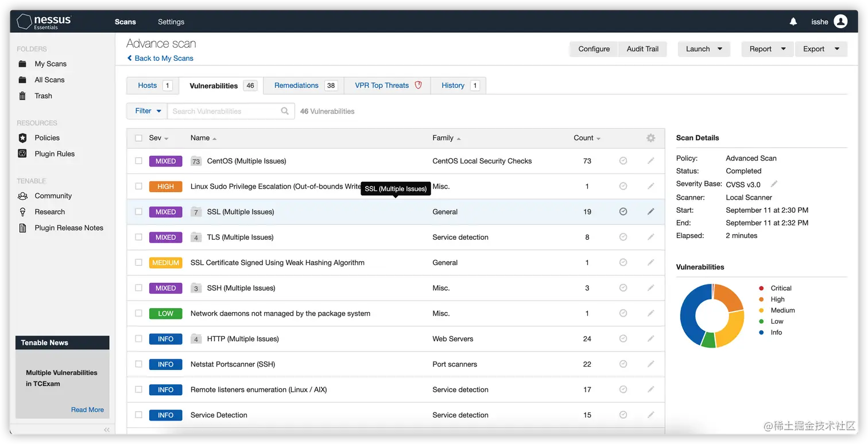Open the Policies sidebar link

[47, 138]
